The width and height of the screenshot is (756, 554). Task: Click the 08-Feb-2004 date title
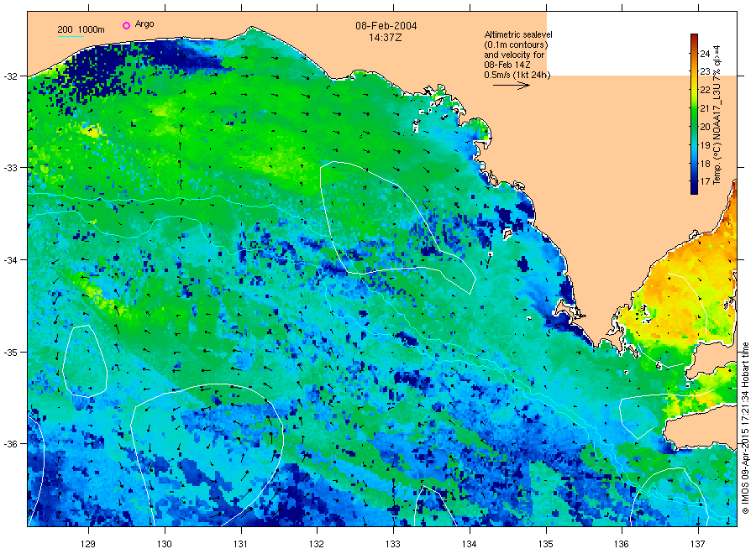tap(386, 26)
